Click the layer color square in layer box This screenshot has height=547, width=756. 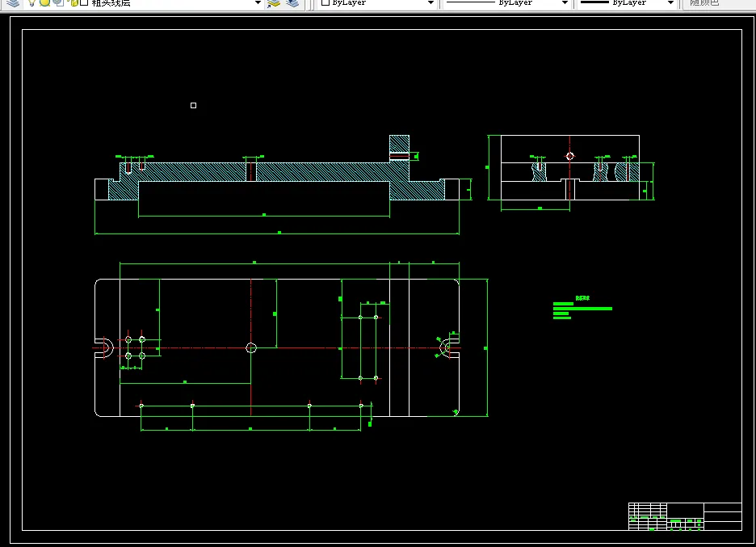pos(84,2)
